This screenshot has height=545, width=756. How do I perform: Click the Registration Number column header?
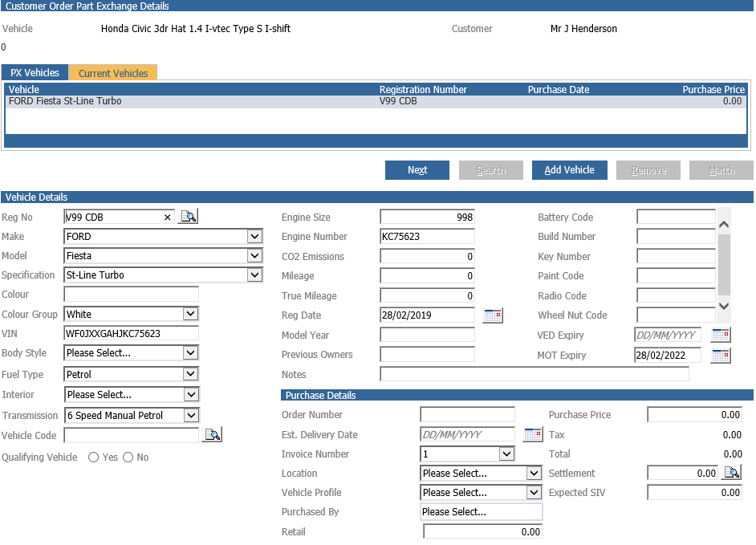[423, 90]
